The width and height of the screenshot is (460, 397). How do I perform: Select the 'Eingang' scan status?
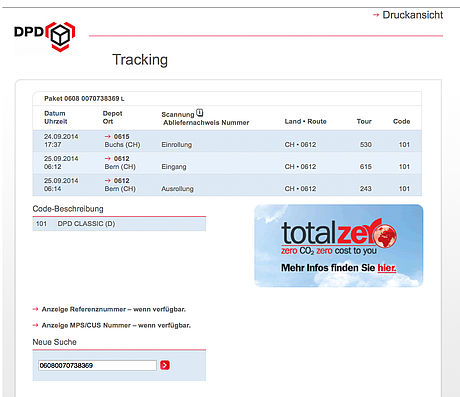(174, 167)
